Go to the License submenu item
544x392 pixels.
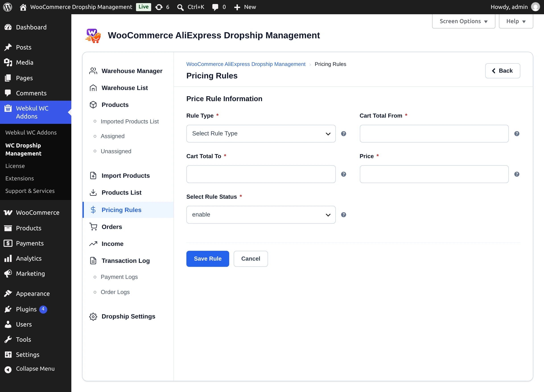15,166
